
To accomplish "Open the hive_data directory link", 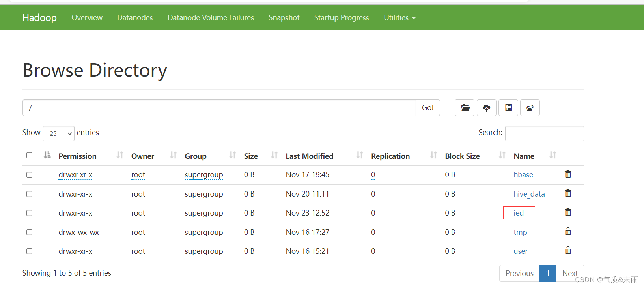I will 529,194.
